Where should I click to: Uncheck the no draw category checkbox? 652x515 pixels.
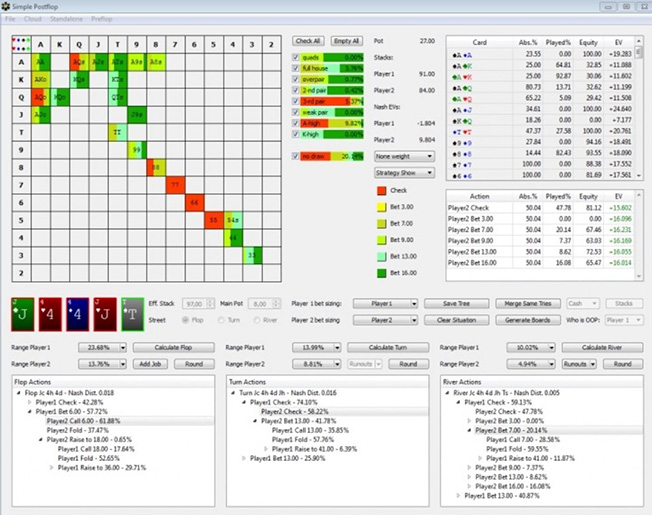click(x=296, y=157)
